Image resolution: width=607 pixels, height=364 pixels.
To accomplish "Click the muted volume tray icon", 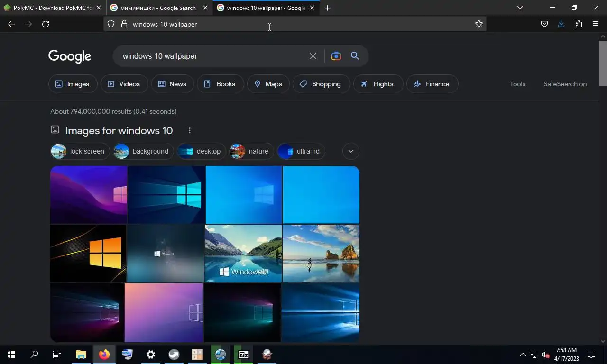I will (545, 355).
